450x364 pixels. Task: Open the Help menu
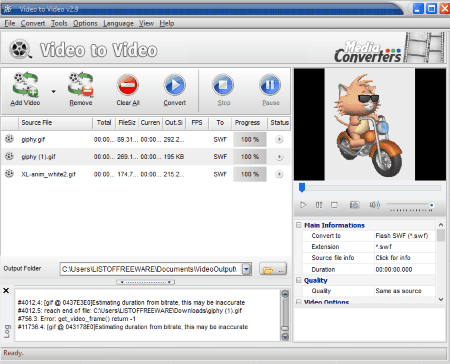[x=167, y=23]
